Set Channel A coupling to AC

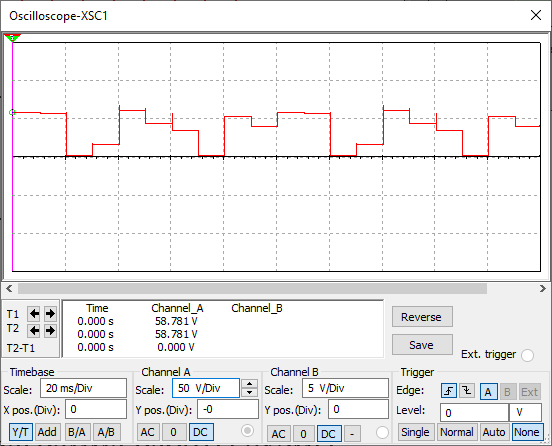[148, 432]
